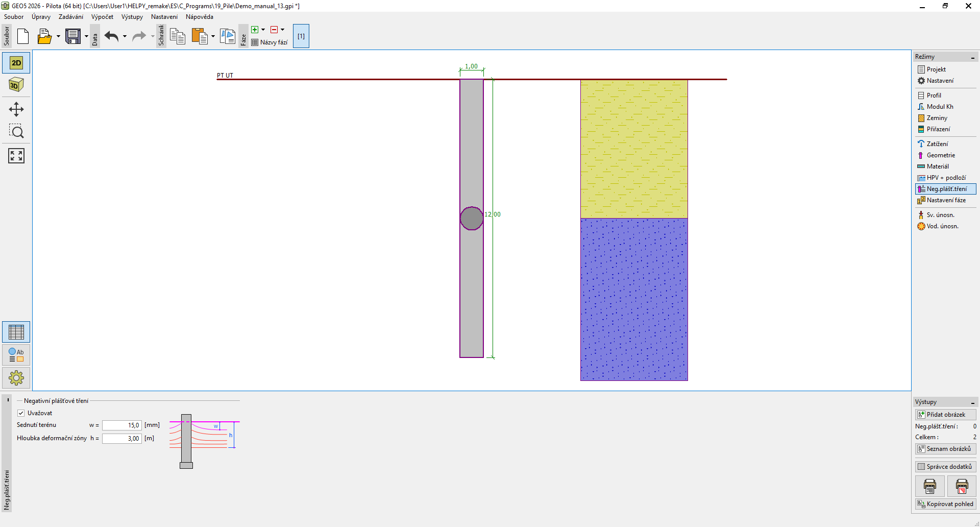Click the fit-to-window view icon
The width and height of the screenshot is (980, 527).
tap(16, 156)
